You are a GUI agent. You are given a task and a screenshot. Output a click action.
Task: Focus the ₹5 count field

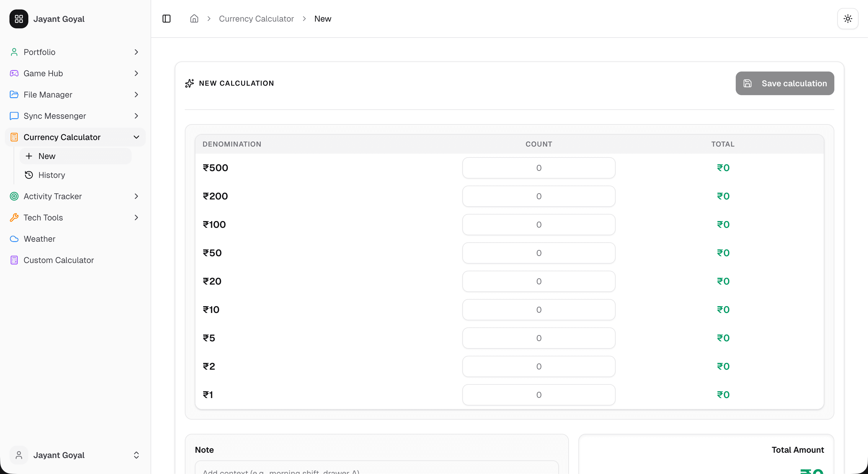539,338
